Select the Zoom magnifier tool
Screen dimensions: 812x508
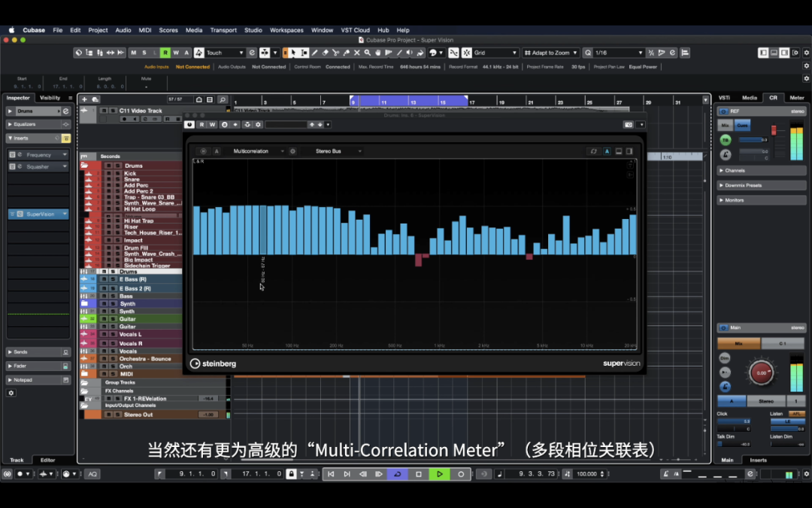[x=367, y=53]
